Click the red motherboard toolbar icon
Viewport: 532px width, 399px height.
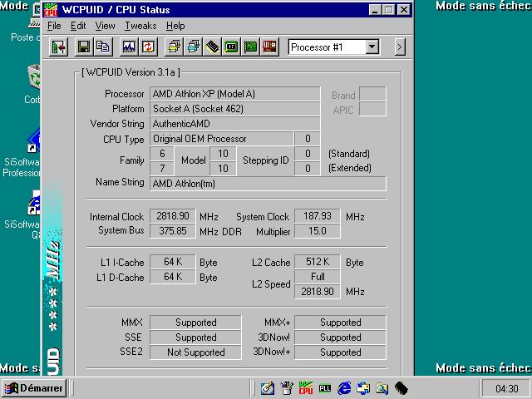point(269,47)
